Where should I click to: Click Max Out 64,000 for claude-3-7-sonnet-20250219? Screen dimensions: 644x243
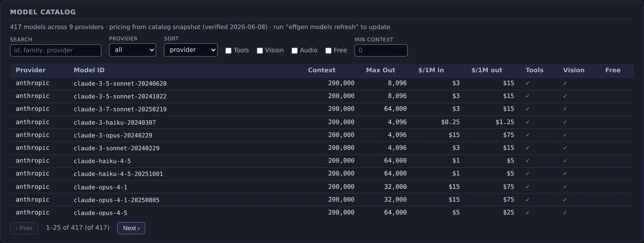pyautogui.click(x=395, y=109)
